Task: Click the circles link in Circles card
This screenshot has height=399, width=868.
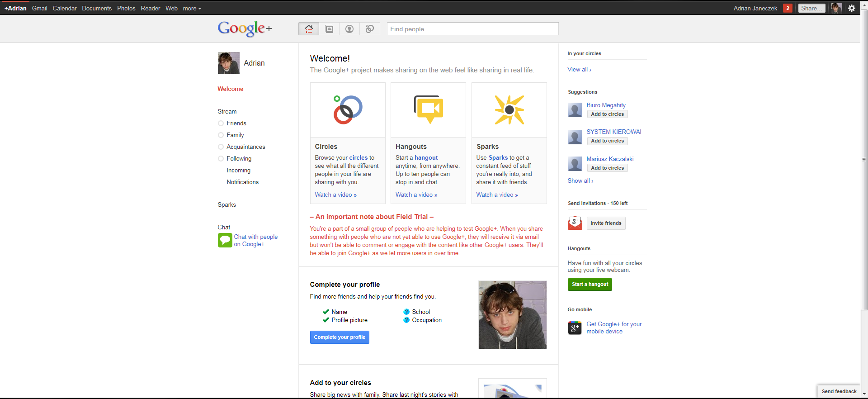Action: click(x=359, y=158)
